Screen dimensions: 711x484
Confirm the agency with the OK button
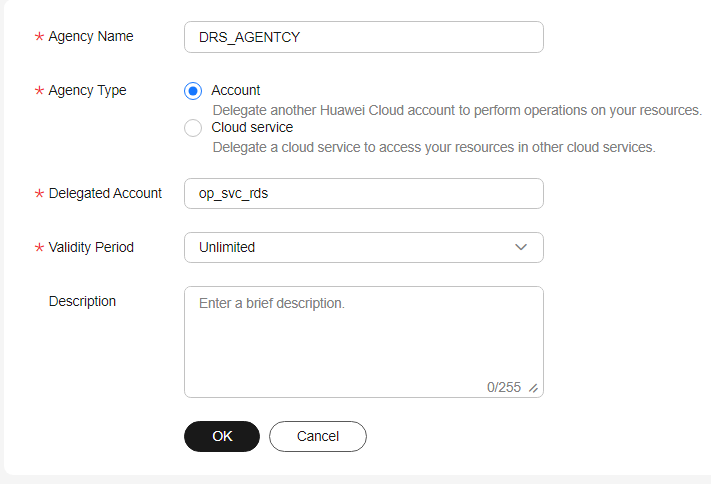[x=222, y=436]
